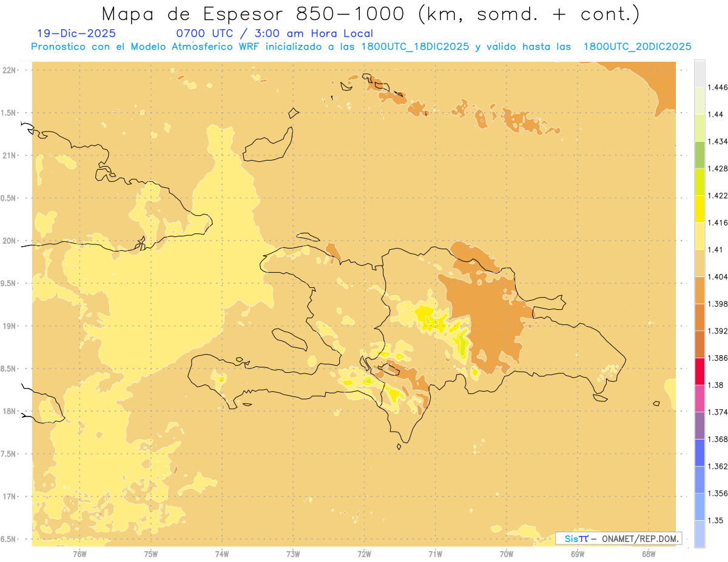Click the longitude label "69W"
Viewport: 728px width, 562px height.
tap(578, 554)
